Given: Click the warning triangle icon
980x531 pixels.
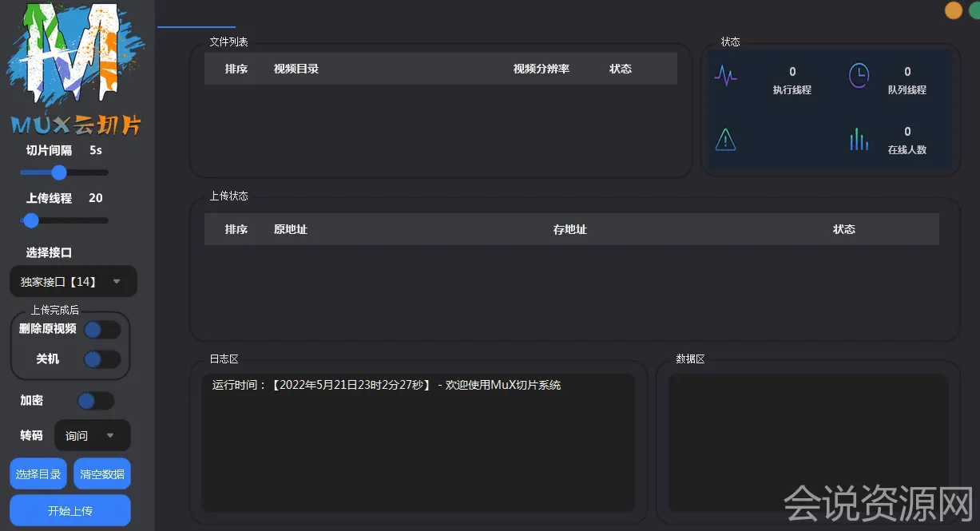Looking at the screenshot, I should [x=725, y=140].
